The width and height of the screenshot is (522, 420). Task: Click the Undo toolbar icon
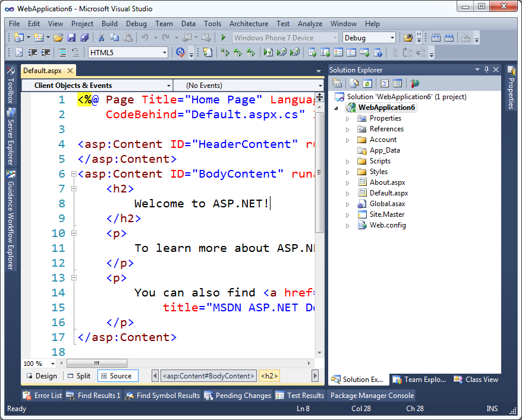coord(145,37)
